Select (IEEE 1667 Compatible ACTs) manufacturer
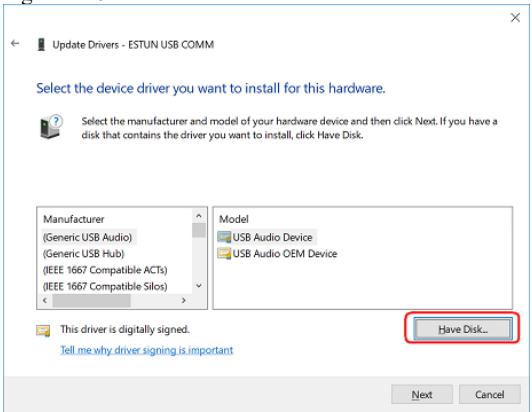Screen dimensions: 532x412 coord(105,270)
